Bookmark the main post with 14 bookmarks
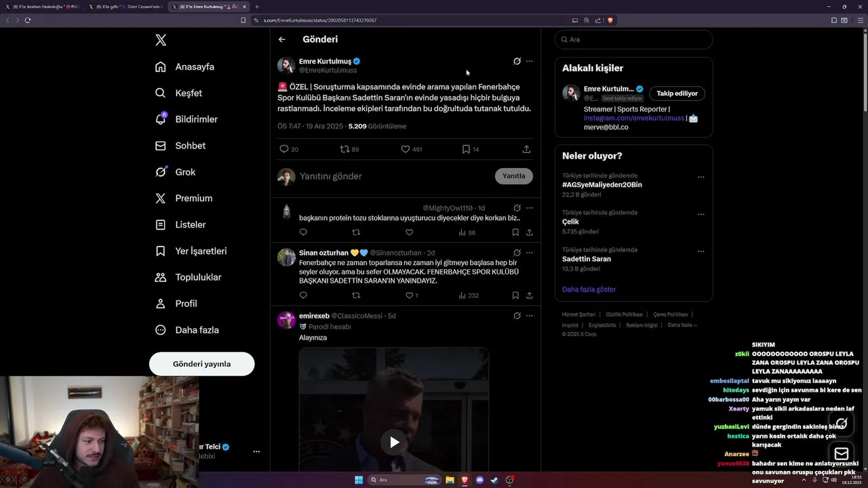This screenshot has width=868, height=488. coord(471,149)
